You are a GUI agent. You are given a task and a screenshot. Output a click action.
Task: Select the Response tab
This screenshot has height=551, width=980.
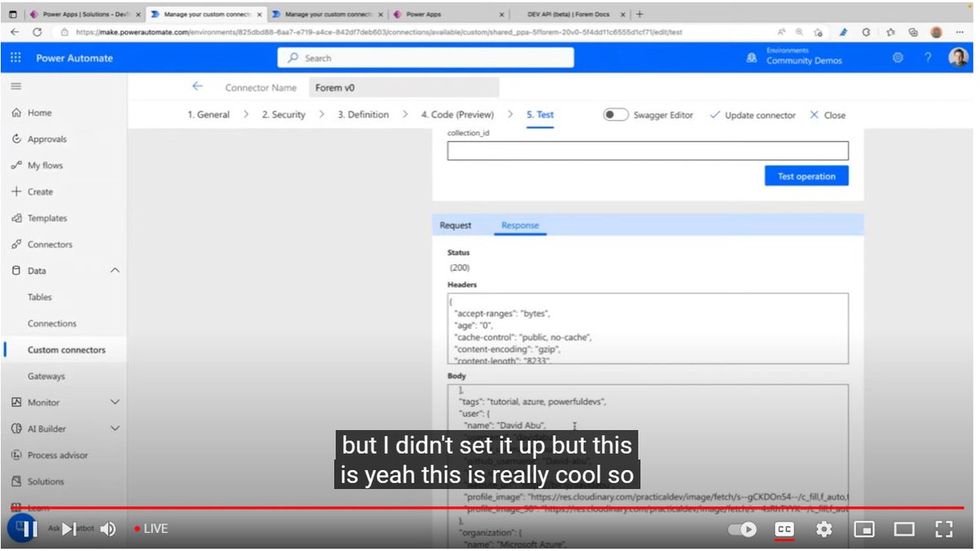coord(519,225)
